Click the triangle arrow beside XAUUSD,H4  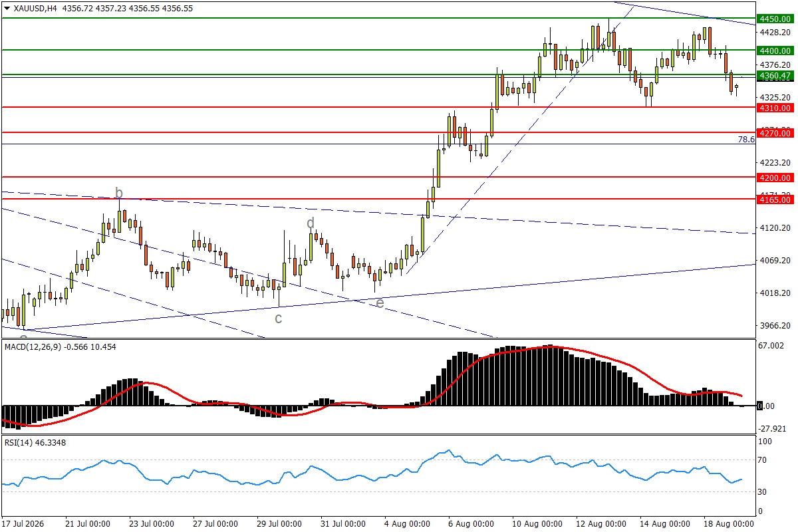7,9
